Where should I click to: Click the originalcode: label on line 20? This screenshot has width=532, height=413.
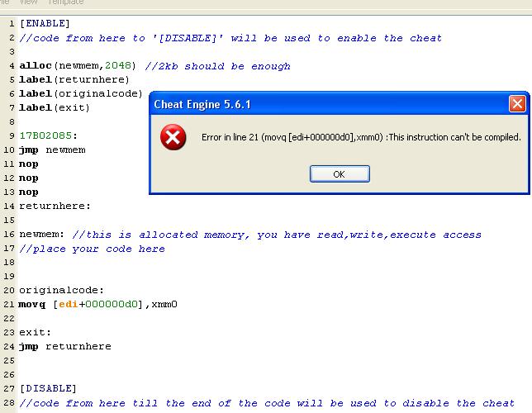pyautogui.click(x=61, y=290)
